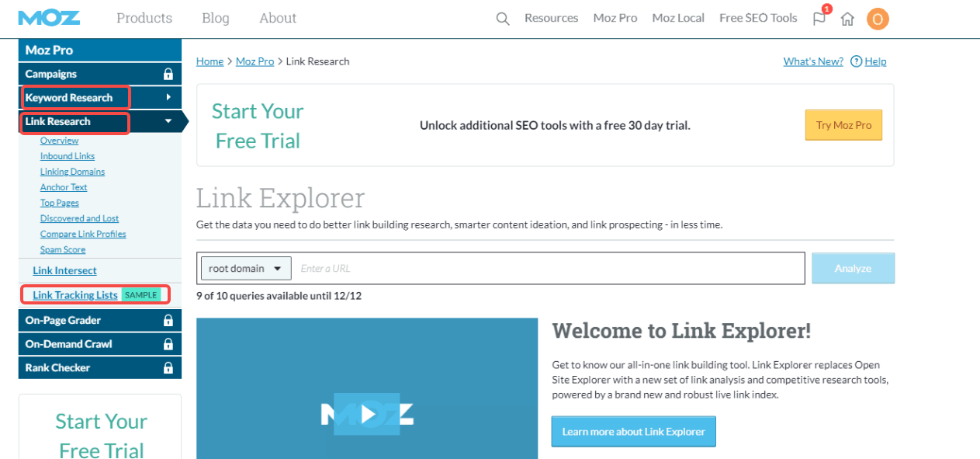Click the Rank Checker lock icon

[168, 368]
